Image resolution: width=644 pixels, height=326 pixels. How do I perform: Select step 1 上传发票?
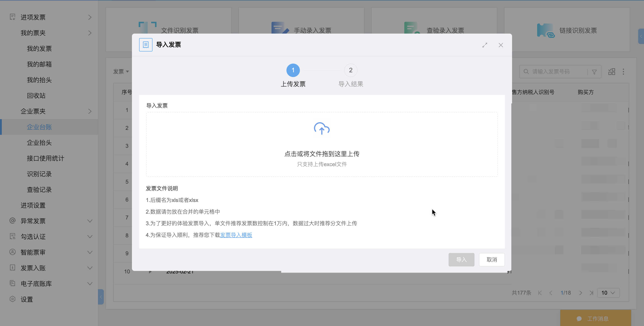coord(293,75)
